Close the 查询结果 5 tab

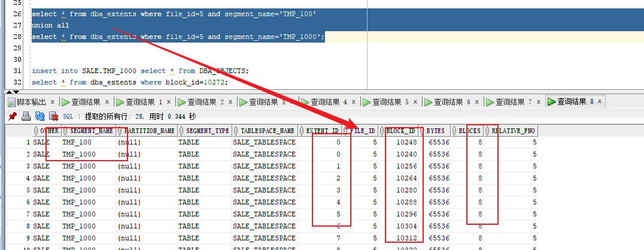pyautogui.click(x=415, y=102)
